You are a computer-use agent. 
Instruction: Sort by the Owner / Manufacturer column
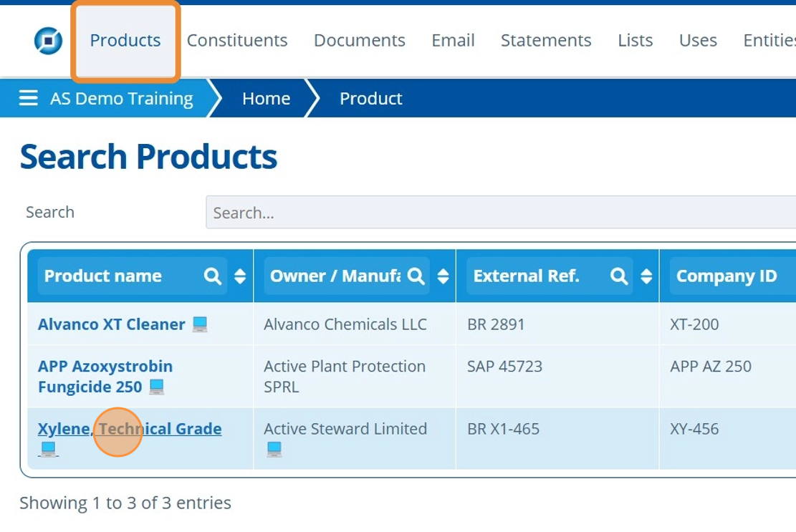click(x=443, y=276)
